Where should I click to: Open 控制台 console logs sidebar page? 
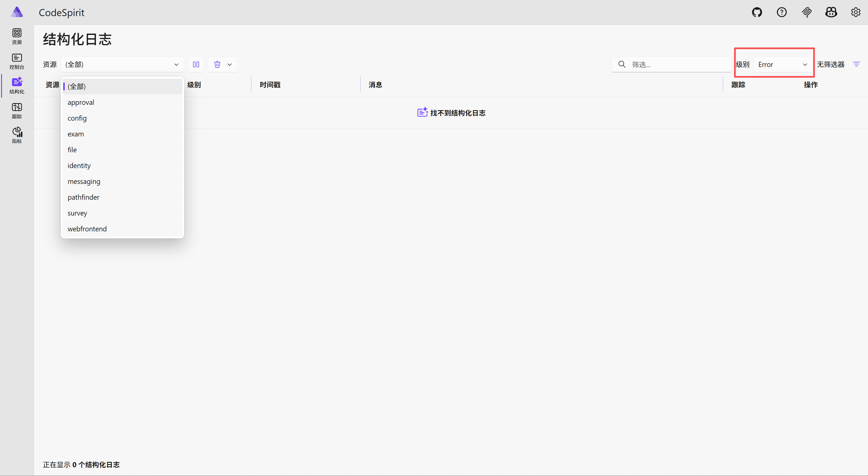pos(17,61)
